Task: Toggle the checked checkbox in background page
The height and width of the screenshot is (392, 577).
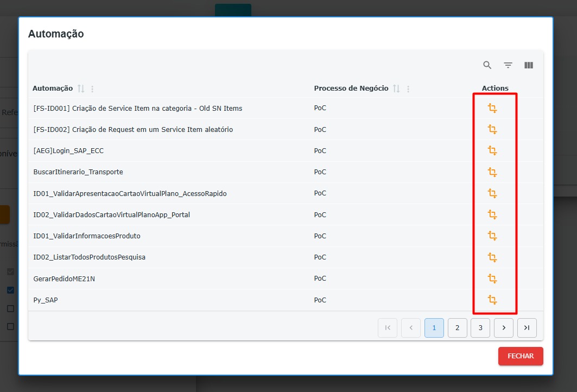Action: [11, 290]
